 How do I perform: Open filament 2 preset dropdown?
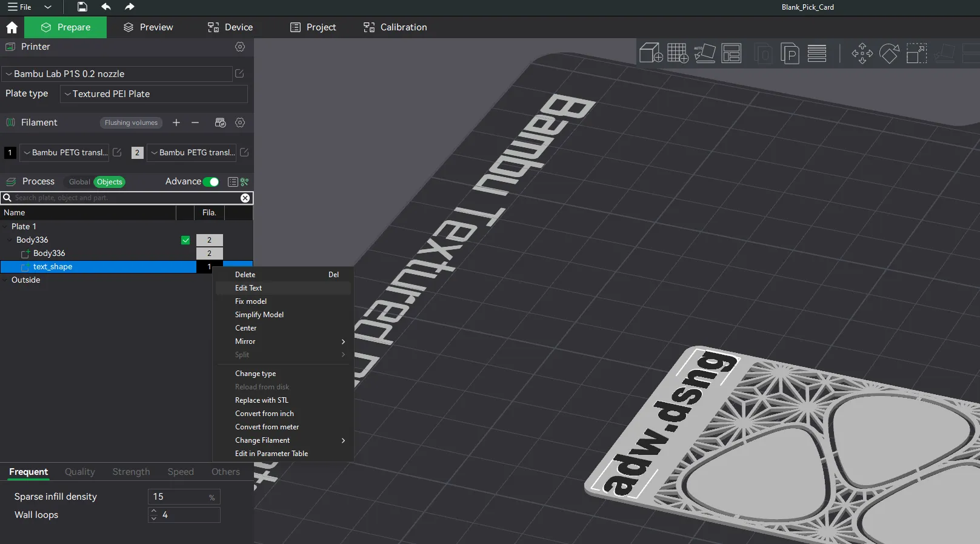192,153
